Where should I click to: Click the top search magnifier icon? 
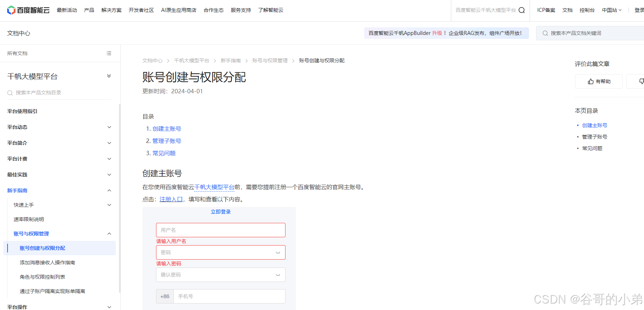tap(522, 10)
